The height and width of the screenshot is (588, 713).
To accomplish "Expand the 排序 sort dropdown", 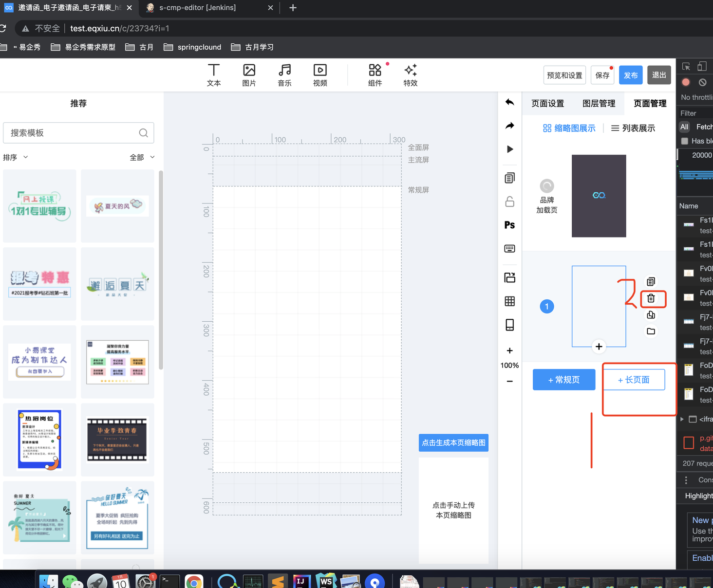I will click(16, 157).
